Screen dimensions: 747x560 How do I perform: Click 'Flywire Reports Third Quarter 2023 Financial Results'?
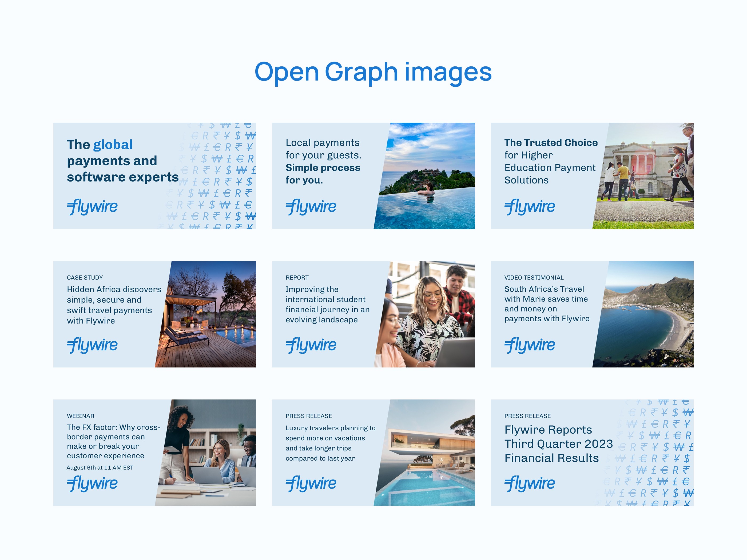click(x=559, y=444)
